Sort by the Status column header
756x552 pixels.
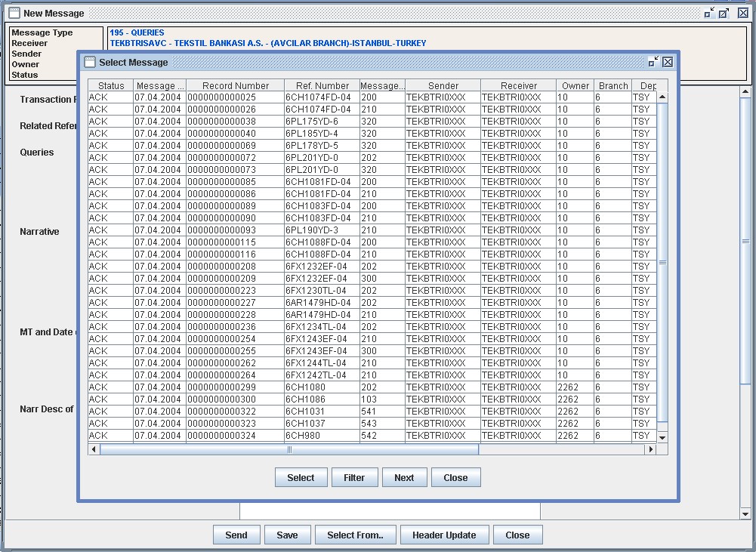(x=111, y=85)
